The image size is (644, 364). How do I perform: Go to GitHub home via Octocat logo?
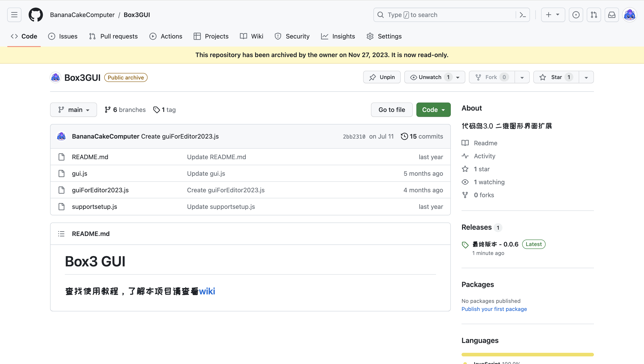[x=36, y=15]
